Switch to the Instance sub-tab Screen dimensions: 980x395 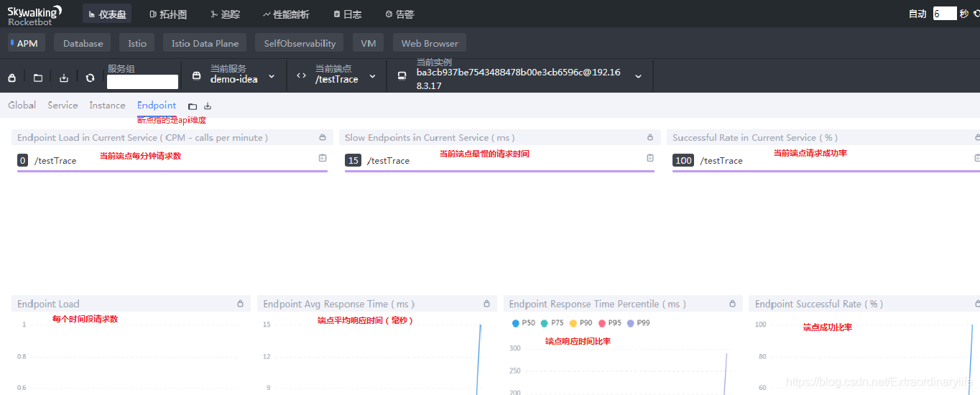pos(107,105)
